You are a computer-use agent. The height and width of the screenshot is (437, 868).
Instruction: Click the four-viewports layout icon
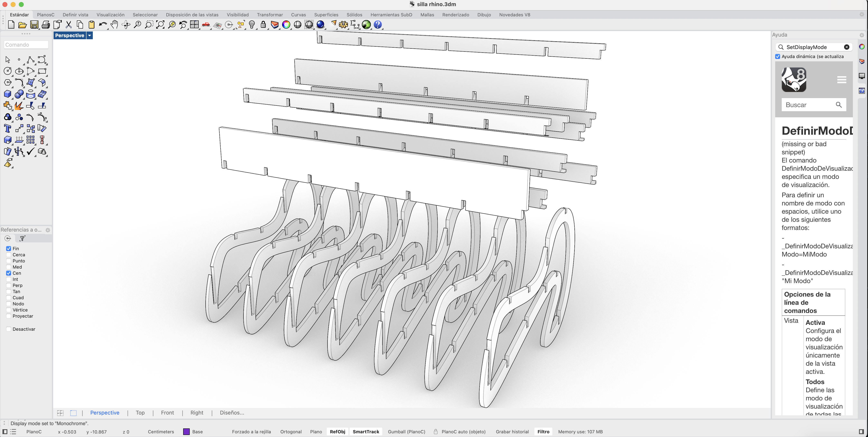coord(60,413)
